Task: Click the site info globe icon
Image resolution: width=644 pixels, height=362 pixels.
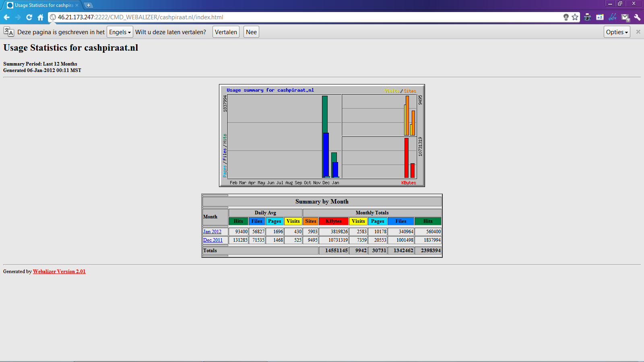Action: (53, 17)
